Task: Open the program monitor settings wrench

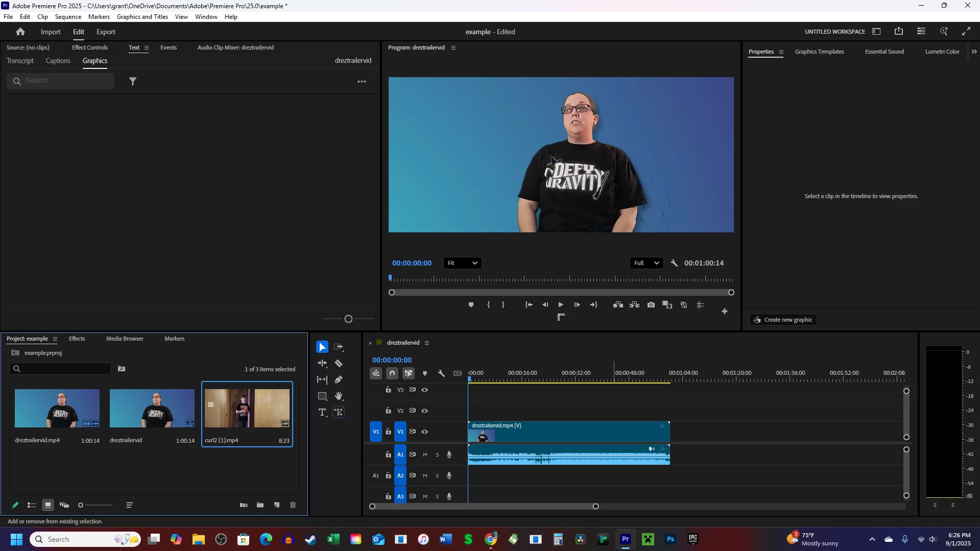Action: pyautogui.click(x=674, y=263)
